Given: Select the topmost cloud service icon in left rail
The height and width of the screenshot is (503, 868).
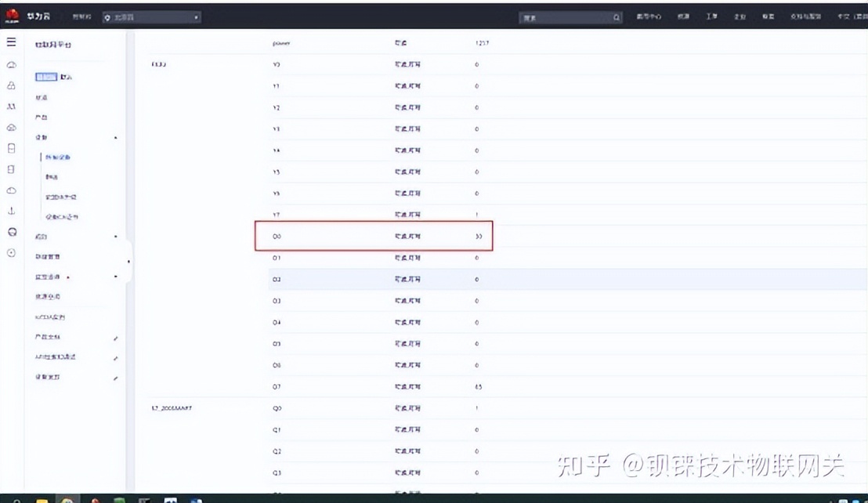Looking at the screenshot, I should 11,65.
